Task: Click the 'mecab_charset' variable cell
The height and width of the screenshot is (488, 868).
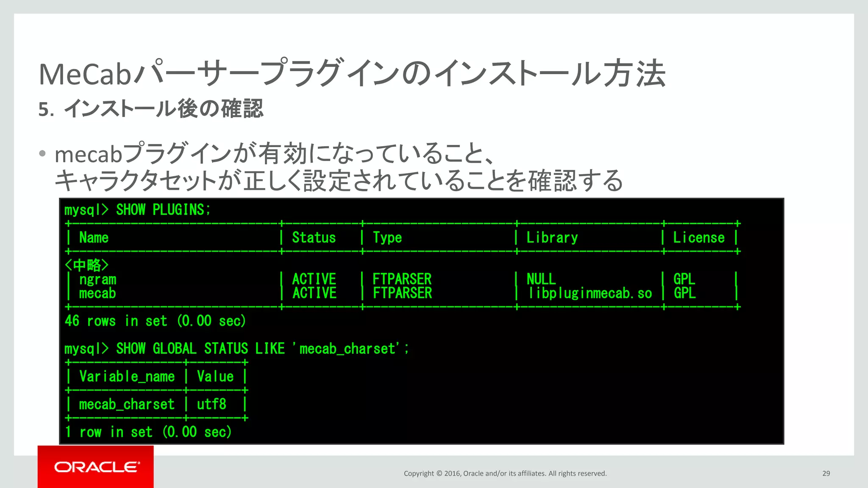Action: point(127,405)
